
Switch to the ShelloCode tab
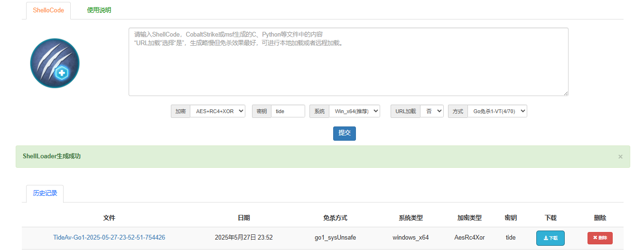click(x=48, y=10)
